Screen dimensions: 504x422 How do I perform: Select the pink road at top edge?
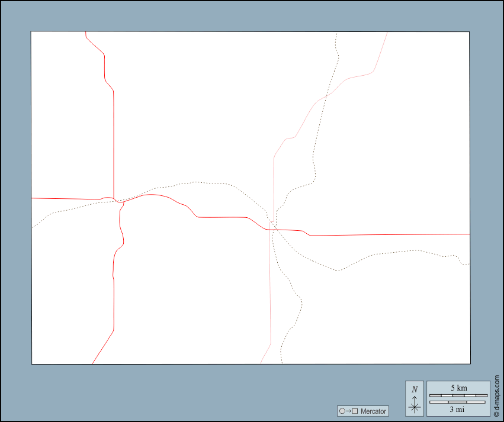tap(387, 34)
